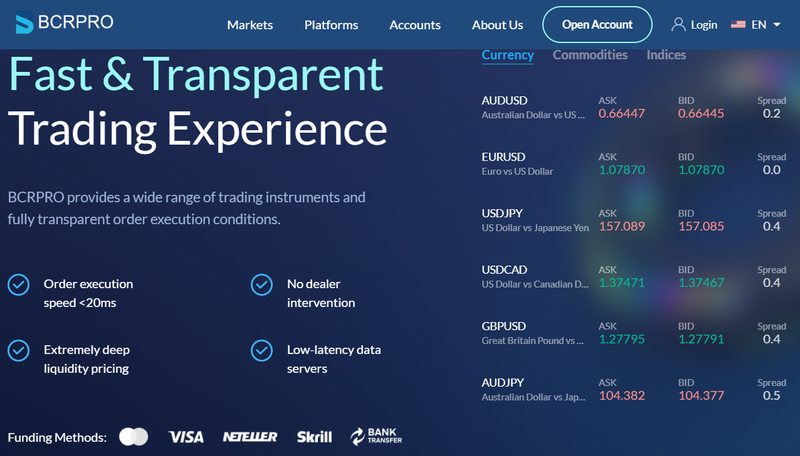Viewport: 800px width, 456px height.
Task: Click the checkmark icon beside No dealer intervention
Action: (x=262, y=285)
